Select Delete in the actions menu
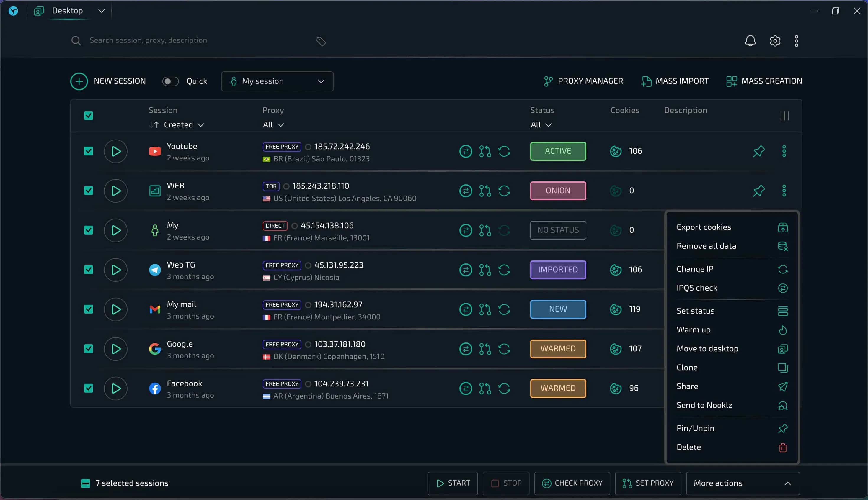The height and width of the screenshot is (500, 868). pos(732,447)
